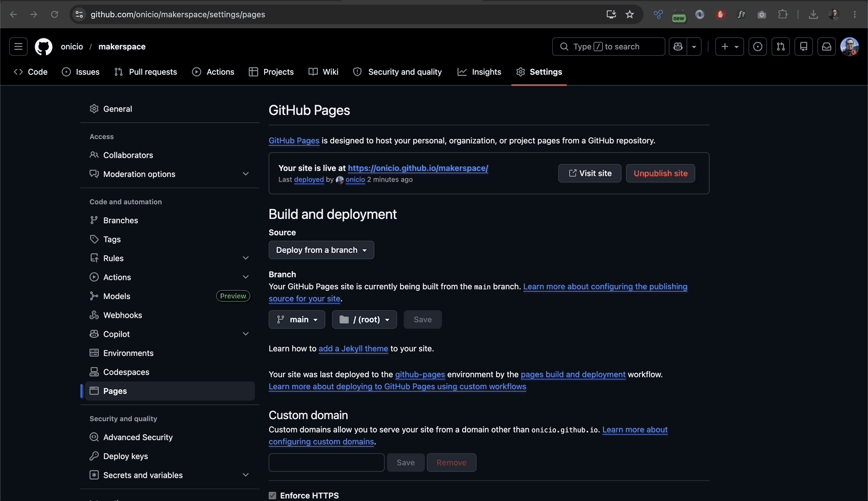868x501 pixels.
Task: Click Save button next to branch selector
Action: click(x=423, y=319)
